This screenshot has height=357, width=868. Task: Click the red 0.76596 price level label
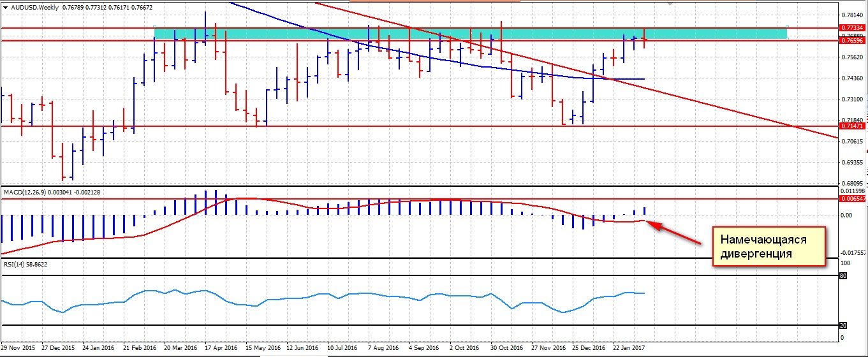point(852,40)
